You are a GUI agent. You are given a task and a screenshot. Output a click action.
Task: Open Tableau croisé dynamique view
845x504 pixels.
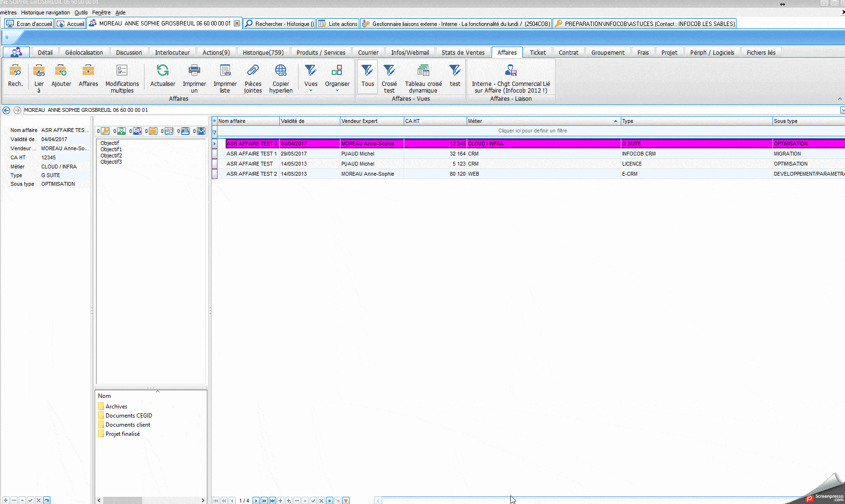pos(423,71)
